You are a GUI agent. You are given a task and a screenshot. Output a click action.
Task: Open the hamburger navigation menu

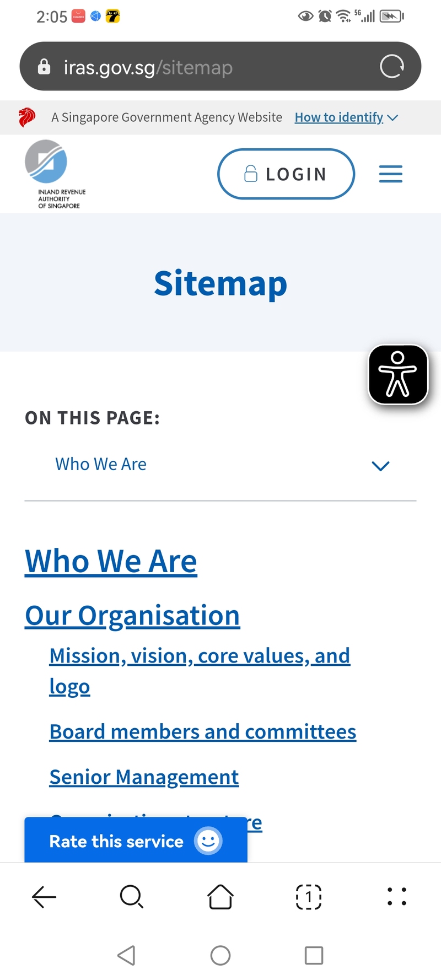(390, 174)
